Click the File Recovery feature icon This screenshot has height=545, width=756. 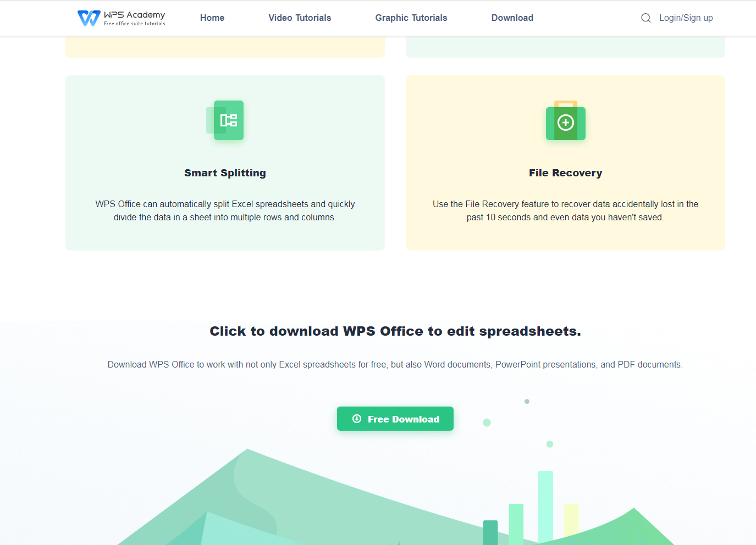[565, 120]
